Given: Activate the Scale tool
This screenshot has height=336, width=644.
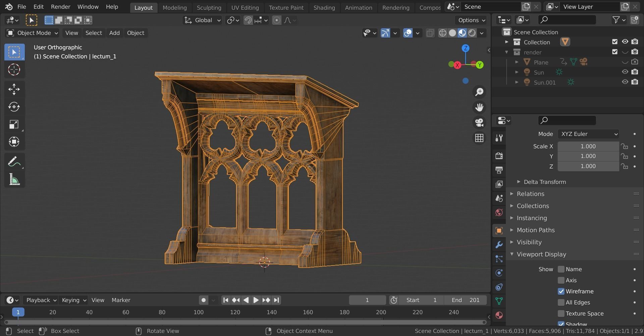Looking at the screenshot, I should pyautogui.click(x=14, y=124).
